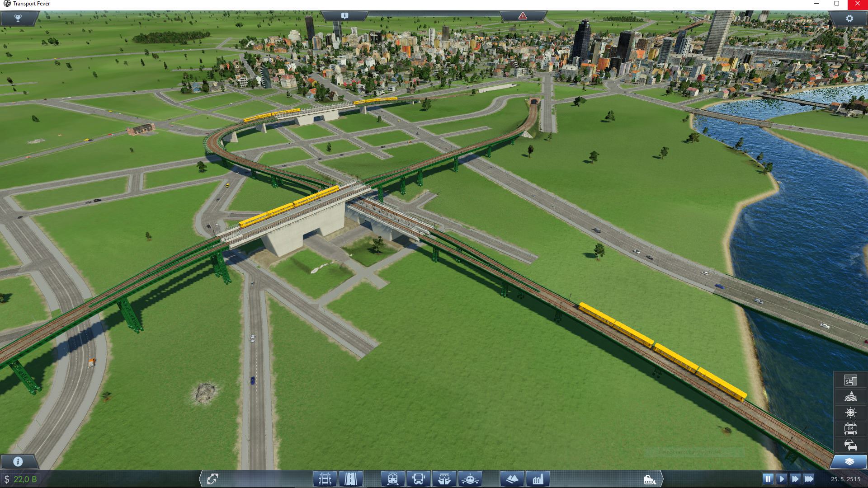Open the terrain landscaping tool
868x488 pixels.
point(512,479)
